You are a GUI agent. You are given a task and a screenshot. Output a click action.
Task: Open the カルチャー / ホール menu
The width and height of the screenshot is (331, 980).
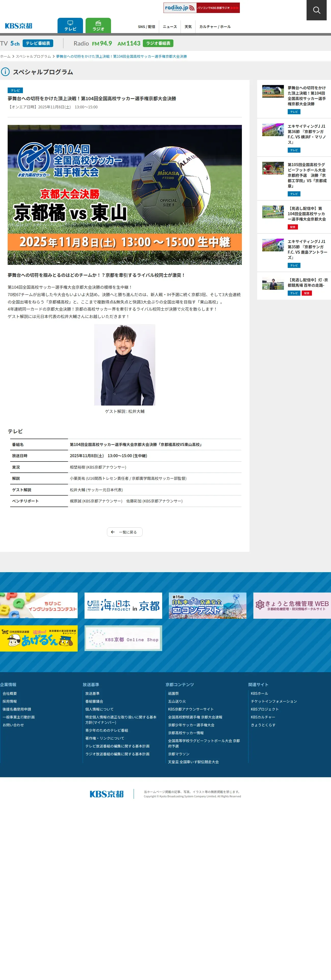[215, 27]
